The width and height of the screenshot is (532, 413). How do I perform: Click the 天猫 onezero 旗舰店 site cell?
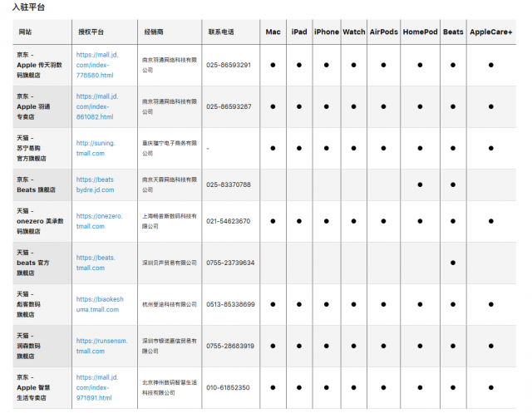click(42, 221)
